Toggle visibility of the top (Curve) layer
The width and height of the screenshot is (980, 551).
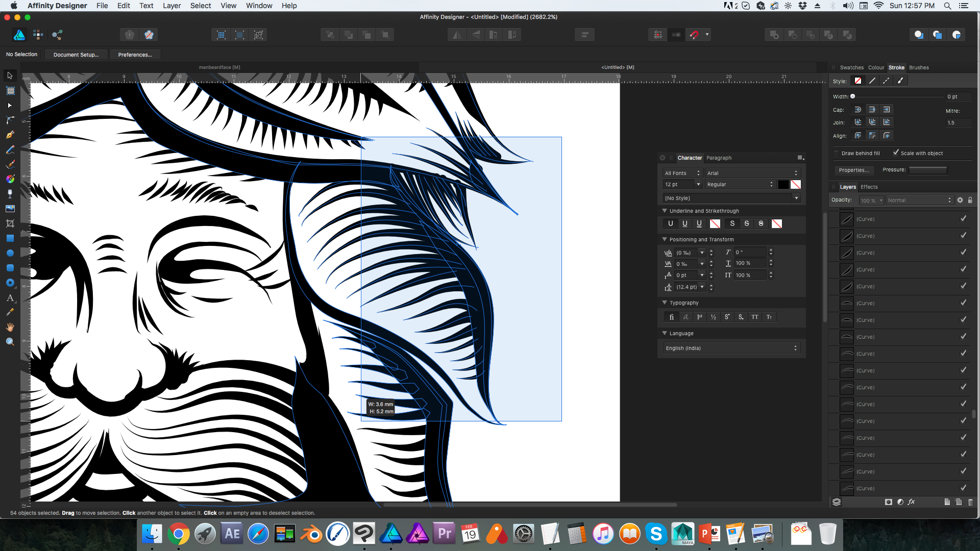(964, 218)
